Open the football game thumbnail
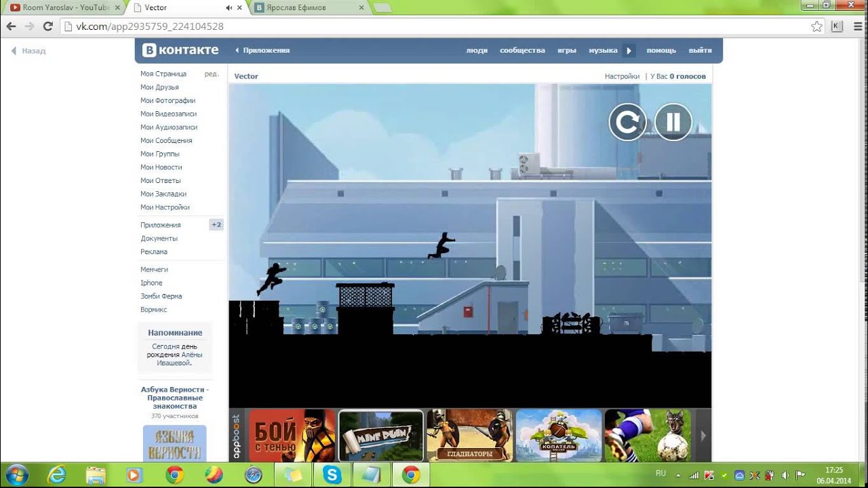The height and width of the screenshot is (488, 868). tap(648, 435)
